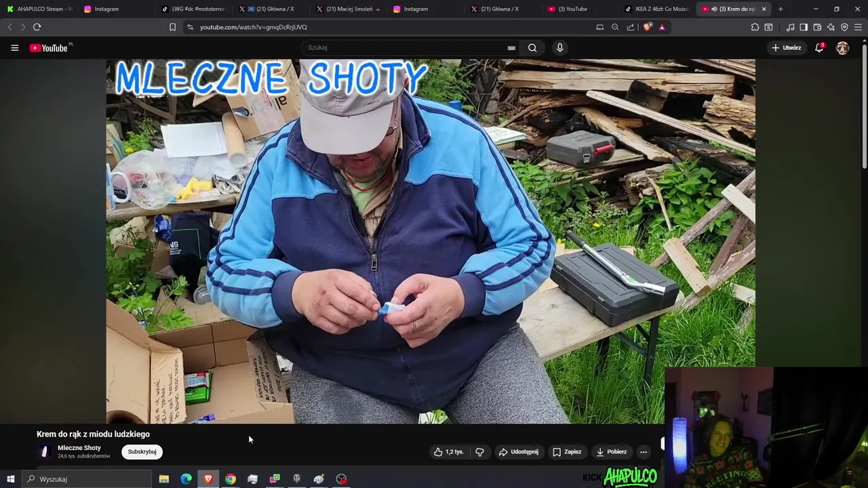Subscribe with the Subskrybuj button
This screenshot has width=868, height=488.
click(x=142, y=452)
